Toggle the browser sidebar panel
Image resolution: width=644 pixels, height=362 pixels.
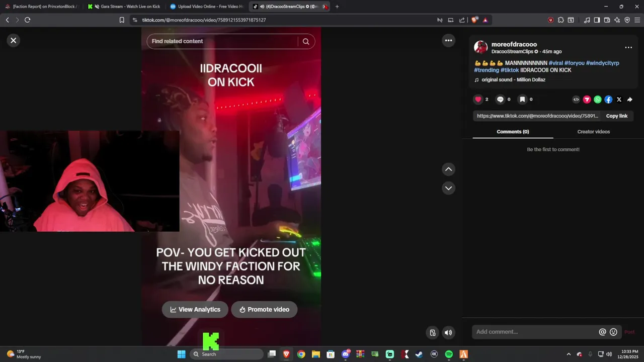[x=597, y=20]
